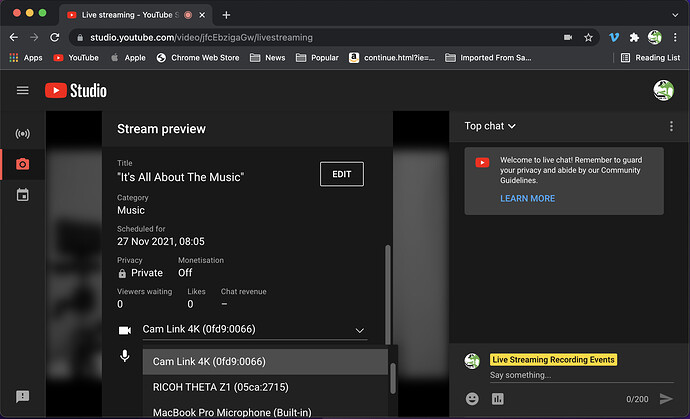Click the video camera icon beside Cam Link
690x419 pixels.
pyautogui.click(x=125, y=330)
